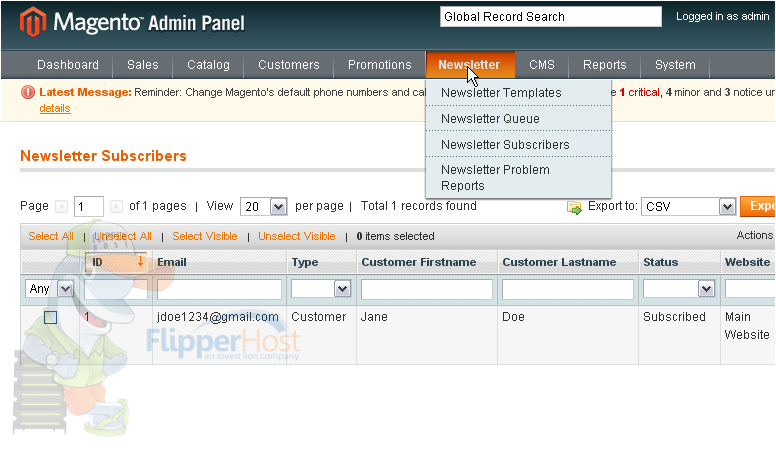The height and width of the screenshot is (450, 776).
Task: Sort by Customer Lastname column header
Action: pyautogui.click(x=559, y=262)
